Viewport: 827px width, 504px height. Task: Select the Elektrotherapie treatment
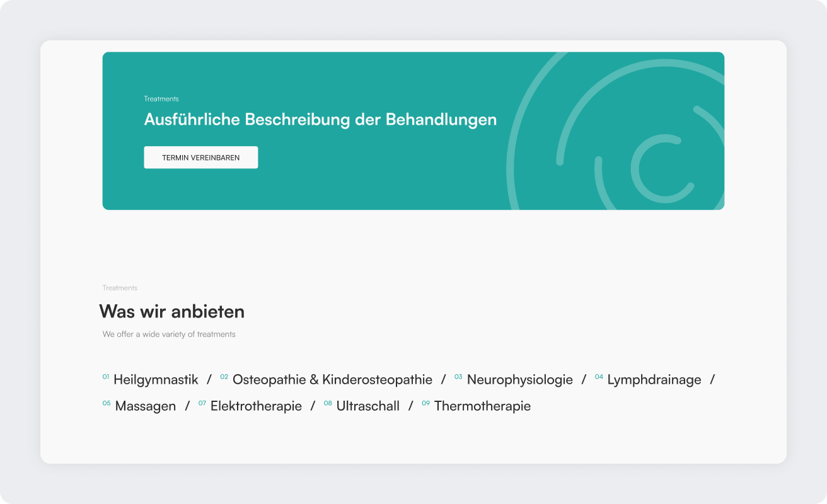click(x=256, y=406)
